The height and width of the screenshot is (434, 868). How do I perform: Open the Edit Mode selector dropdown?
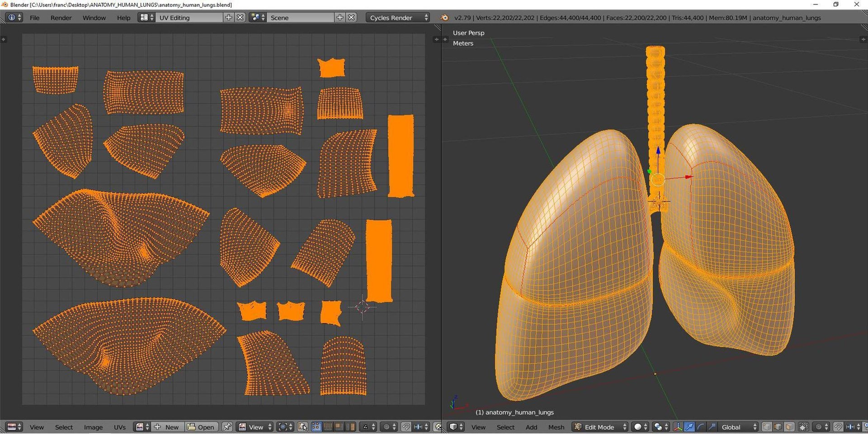(600, 427)
